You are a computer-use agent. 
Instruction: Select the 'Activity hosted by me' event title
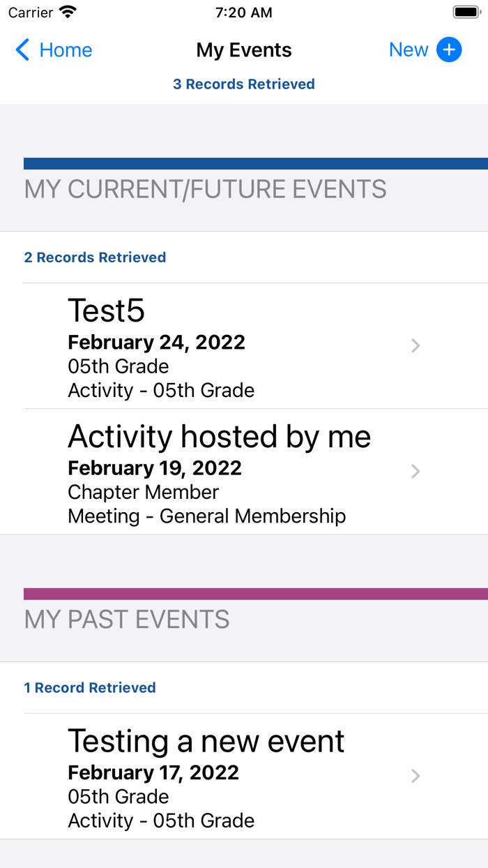tap(219, 436)
